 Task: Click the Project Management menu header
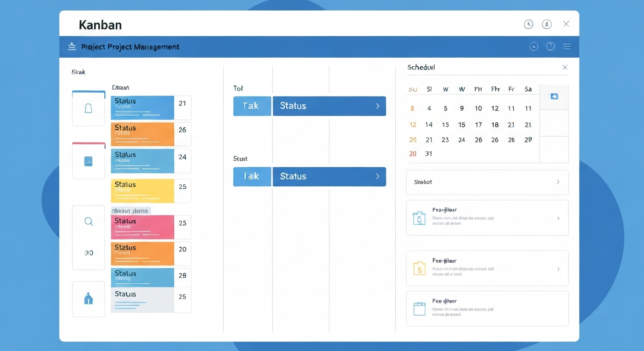tap(129, 46)
